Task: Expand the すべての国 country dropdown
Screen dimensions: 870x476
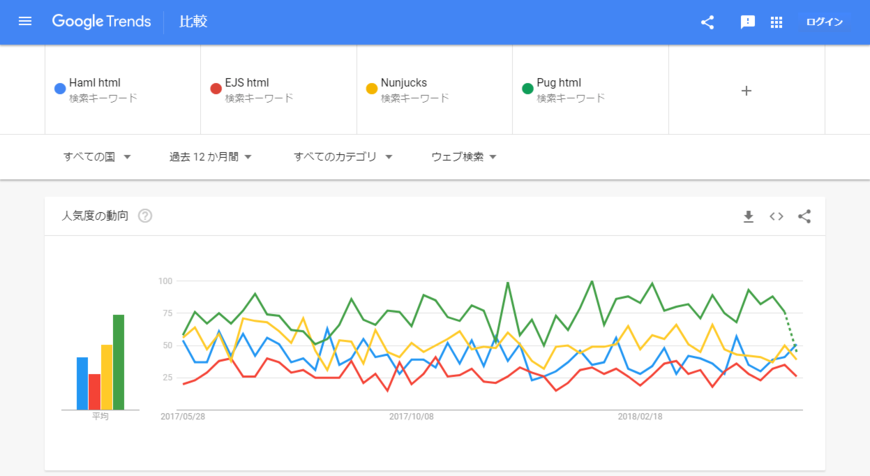Action: coord(97,157)
